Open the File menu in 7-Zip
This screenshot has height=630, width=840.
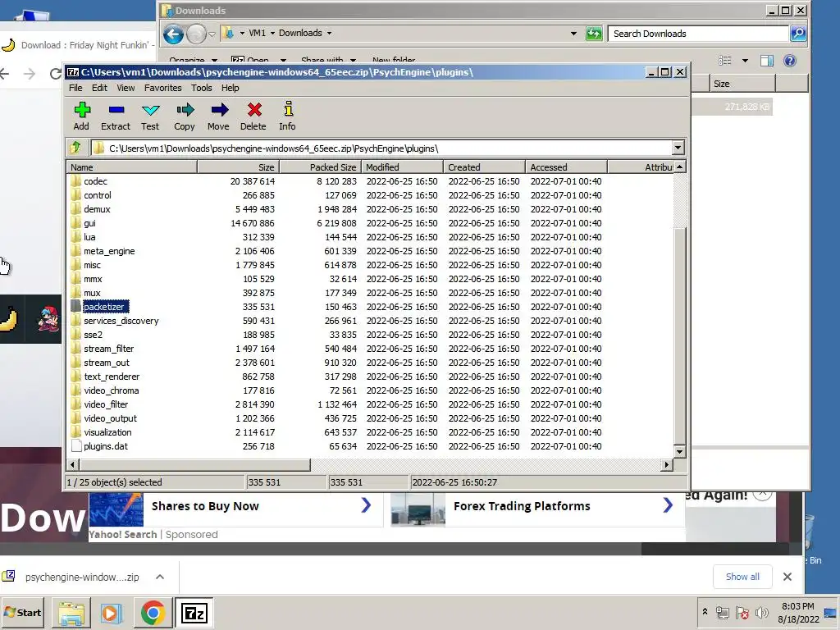tap(75, 88)
